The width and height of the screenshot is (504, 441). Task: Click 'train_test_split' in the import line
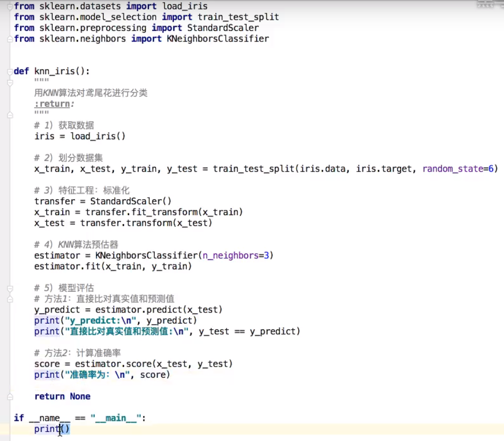pos(238,17)
